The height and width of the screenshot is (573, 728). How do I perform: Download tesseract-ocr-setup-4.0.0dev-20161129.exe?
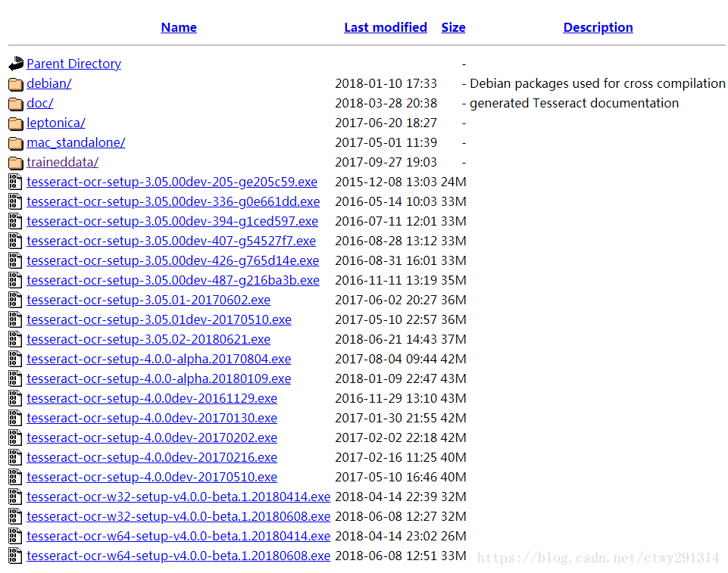click(152, 399)
